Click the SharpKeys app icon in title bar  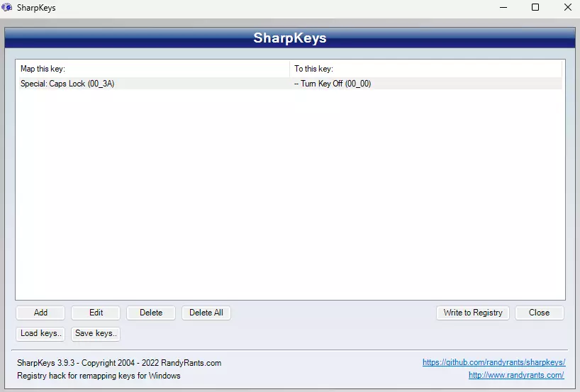pyautogui.click(x=6, y=7)
